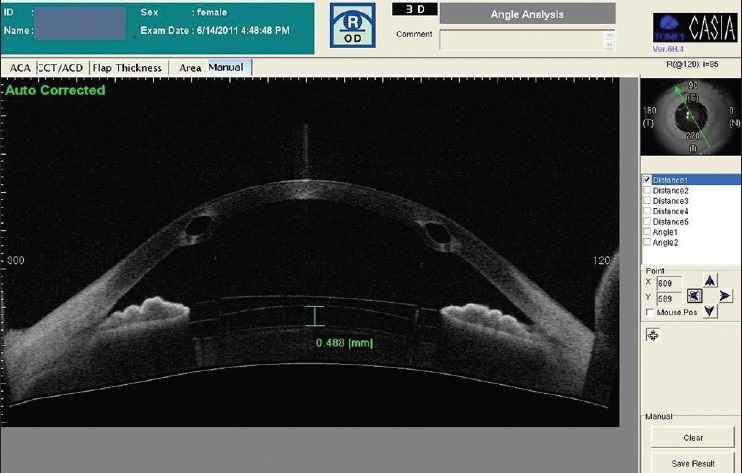Click the left arrow point control

[695, 296]
